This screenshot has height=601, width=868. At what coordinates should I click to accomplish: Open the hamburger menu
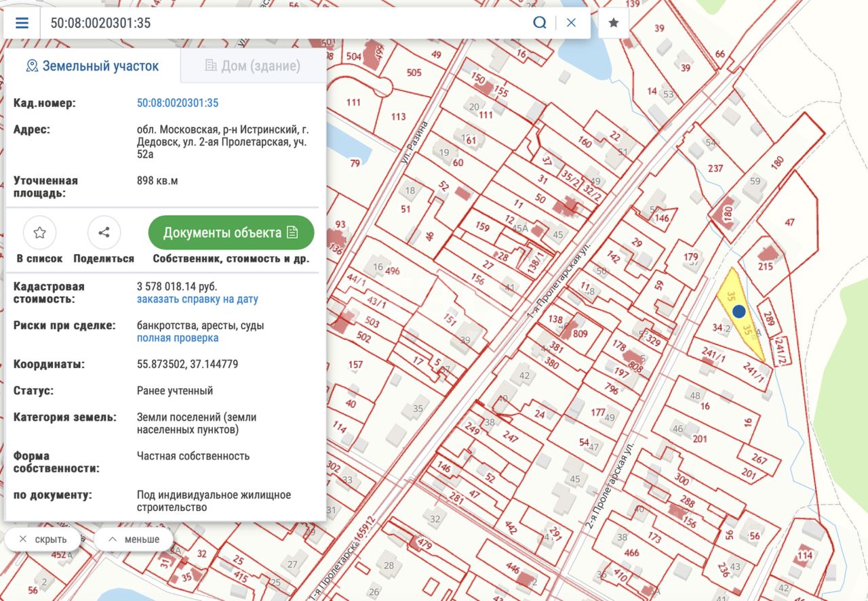(x=22, y=23)
